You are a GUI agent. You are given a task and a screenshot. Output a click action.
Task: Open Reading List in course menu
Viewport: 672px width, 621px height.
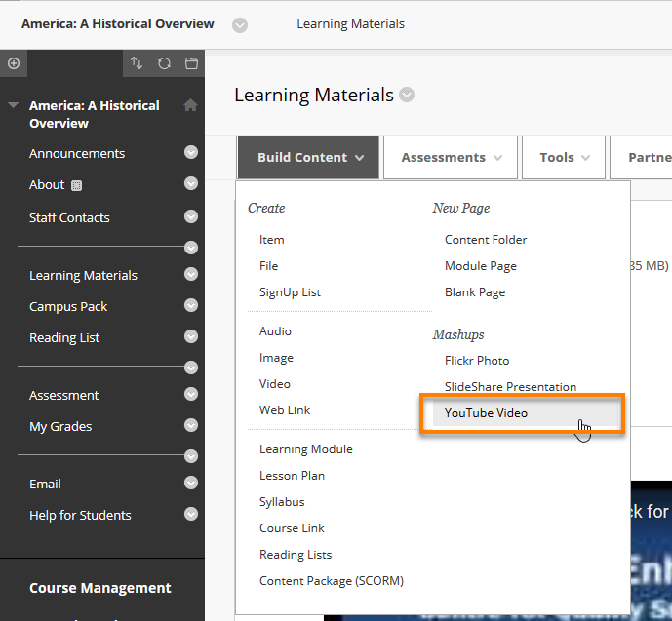(64, 337)
